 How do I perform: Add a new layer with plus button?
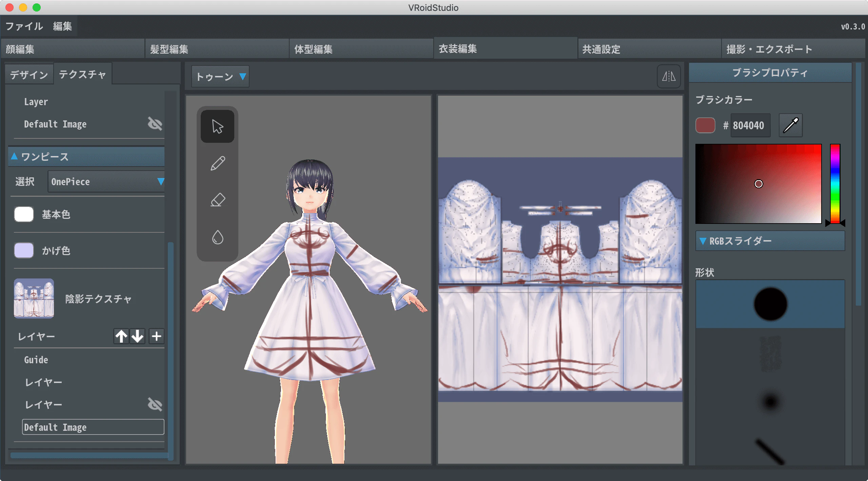pos(156,336)
